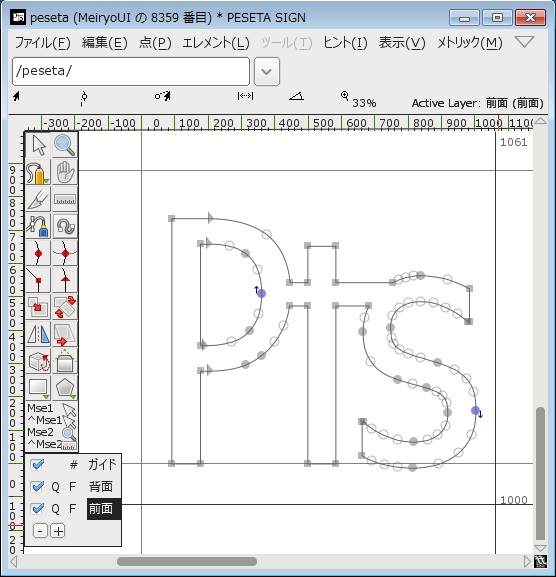This screenshot has width=556, height=577.
Task: Select the HV curve point tool
Action: tap(65, 253)
